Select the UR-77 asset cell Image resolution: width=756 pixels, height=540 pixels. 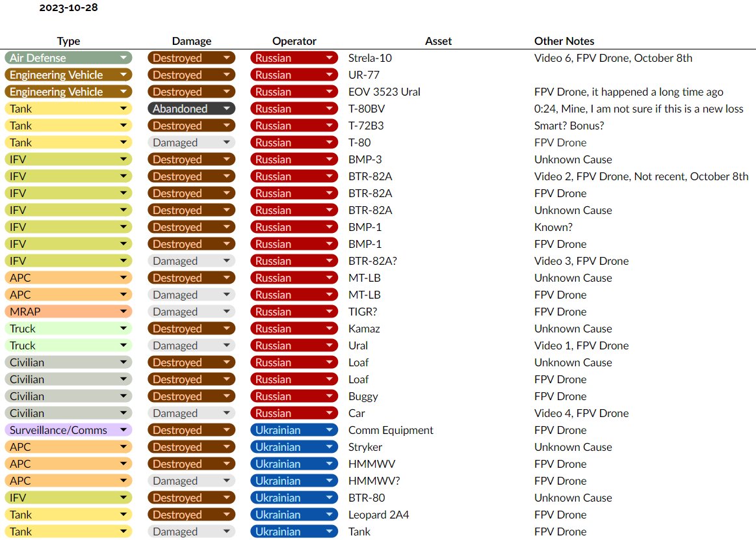pyautogui.click(x=363, y=75)
